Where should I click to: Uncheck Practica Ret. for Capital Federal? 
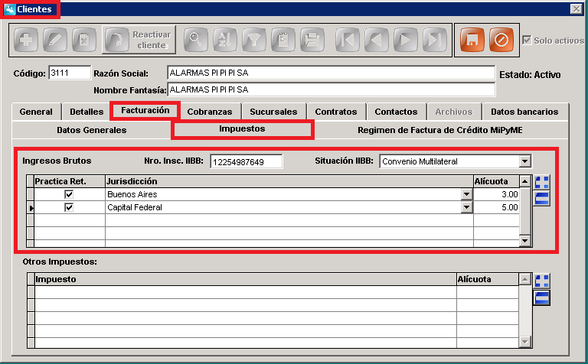tap(69, 207)
